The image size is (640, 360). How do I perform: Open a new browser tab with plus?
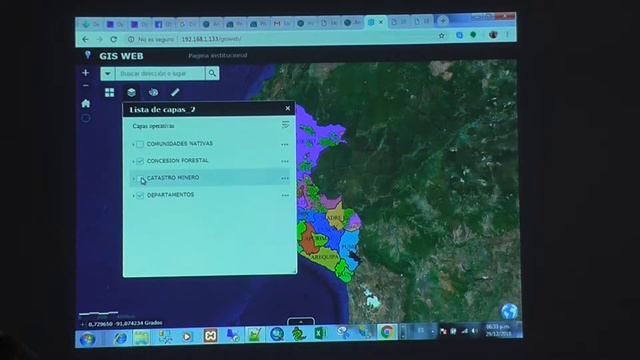click(442, 20)
